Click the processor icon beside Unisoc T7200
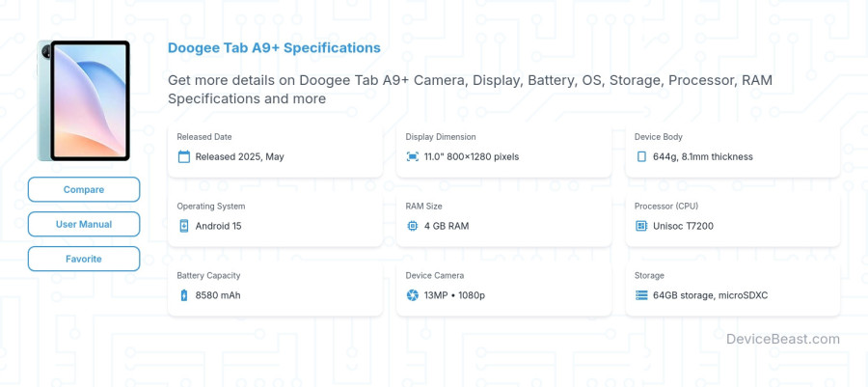 coord(641,226)
